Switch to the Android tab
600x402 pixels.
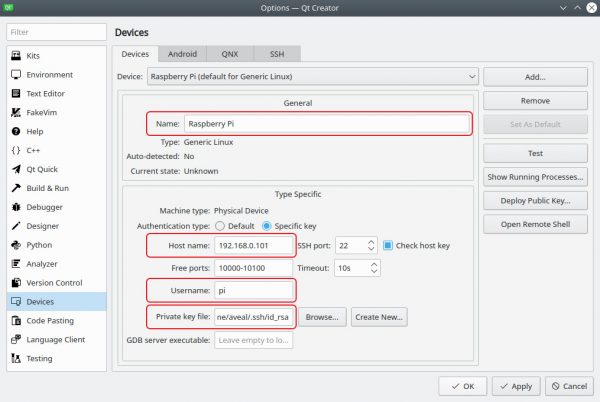[182, 54]
